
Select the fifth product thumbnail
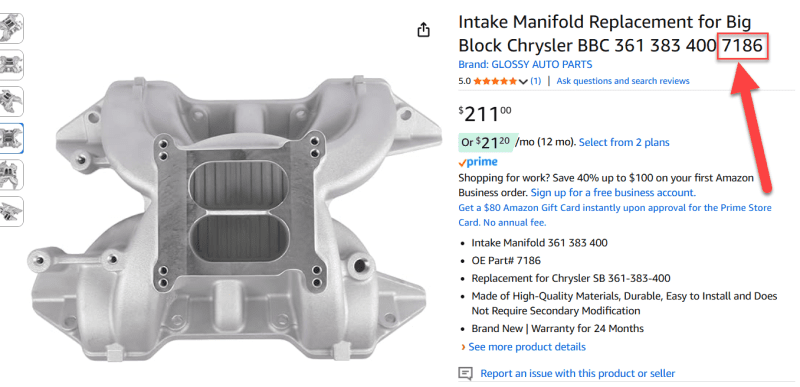tap(11, 175)
